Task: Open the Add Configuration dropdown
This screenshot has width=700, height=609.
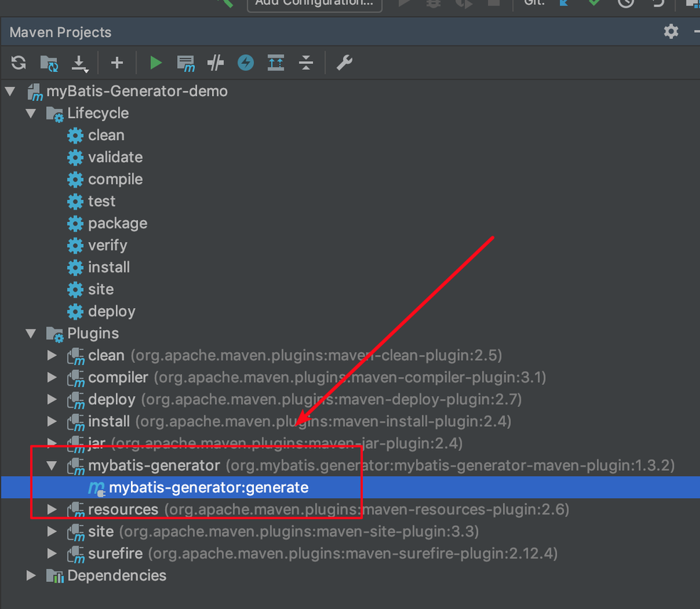Action: [314, 4]
